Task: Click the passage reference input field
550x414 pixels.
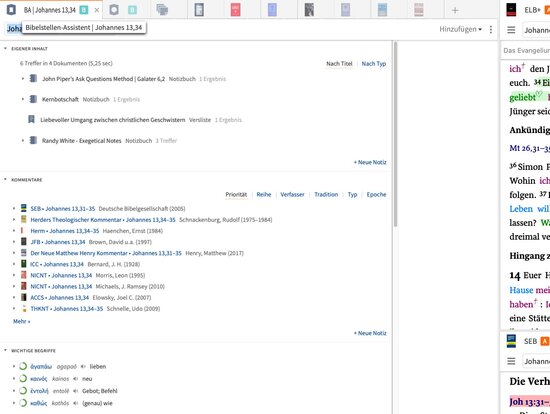Action: click(14, 29)
